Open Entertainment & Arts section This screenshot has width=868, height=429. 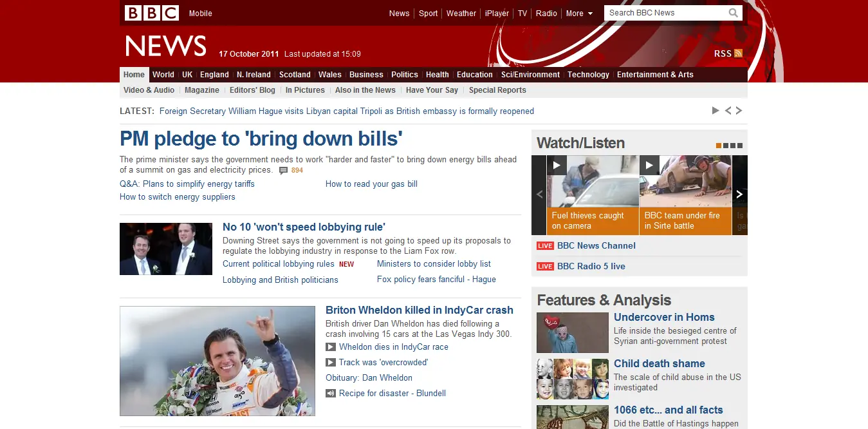tap(655, 75)
